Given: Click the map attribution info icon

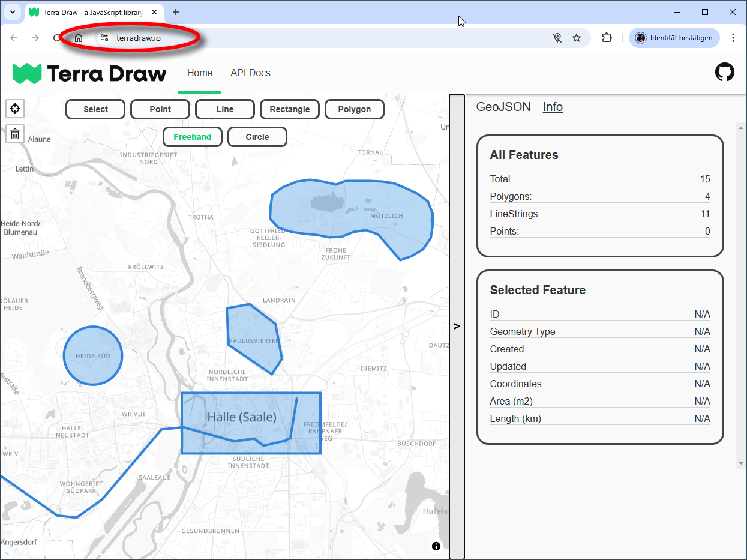Looking at the screenshot, I should coord(436,546).
